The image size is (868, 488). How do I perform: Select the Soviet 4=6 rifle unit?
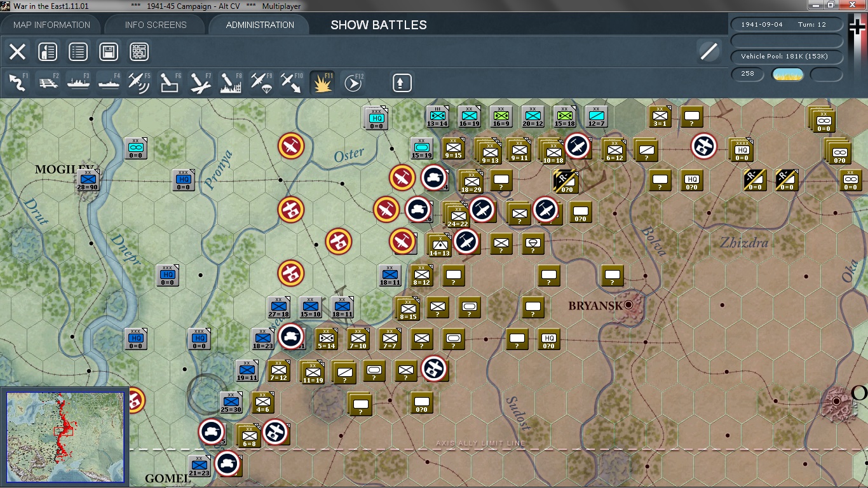pyautogui.click(x=262, y=403)
